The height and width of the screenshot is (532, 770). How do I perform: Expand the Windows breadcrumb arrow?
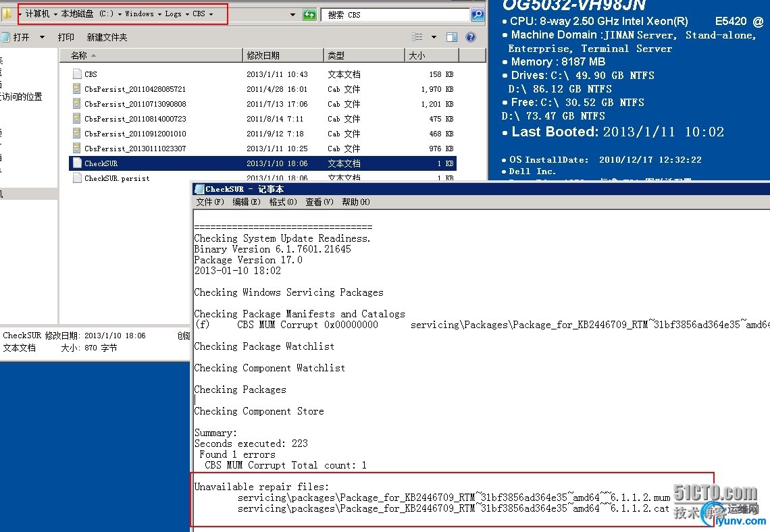click(x=159, y=14)
